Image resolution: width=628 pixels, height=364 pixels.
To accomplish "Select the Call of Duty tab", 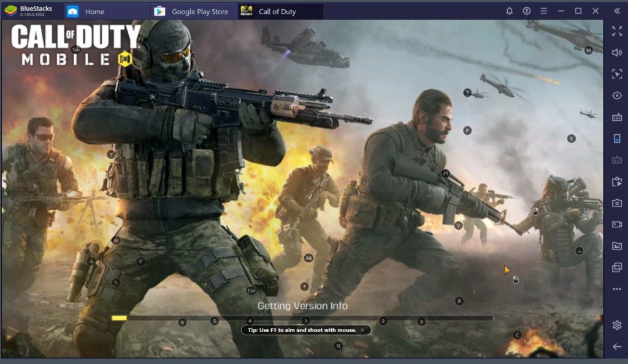I will click(280, 11).
